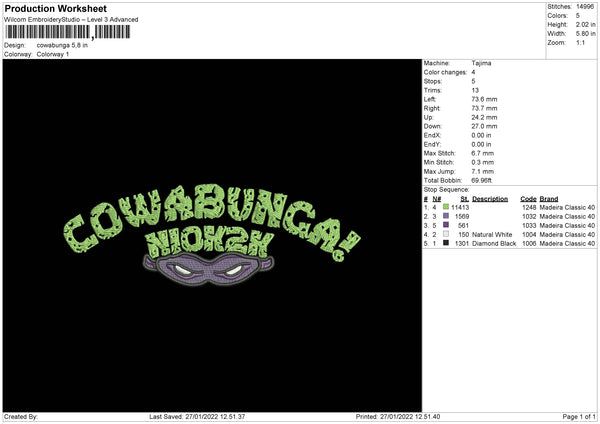Select the light purple thread swatch
Screen dimensions: 600x424
click(446, 216)
